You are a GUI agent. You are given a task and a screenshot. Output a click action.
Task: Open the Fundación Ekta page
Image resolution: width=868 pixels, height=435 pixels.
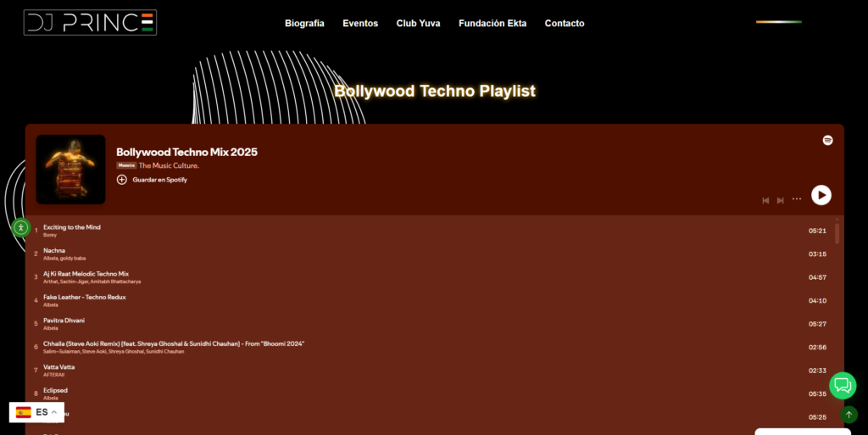coord(492,23)
